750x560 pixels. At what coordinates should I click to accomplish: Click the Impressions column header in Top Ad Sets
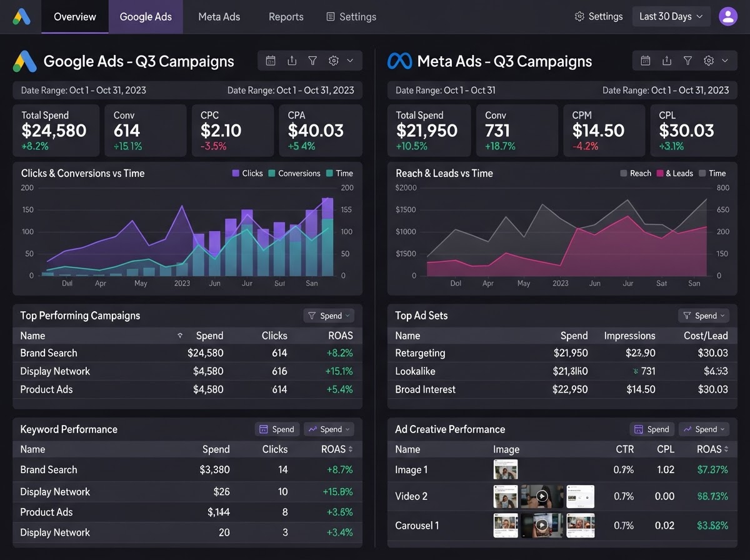point(629,336)
